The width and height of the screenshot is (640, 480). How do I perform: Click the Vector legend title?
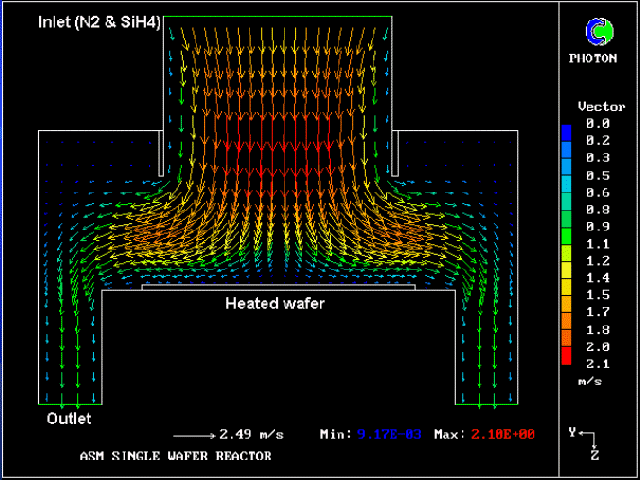[601, 106]
